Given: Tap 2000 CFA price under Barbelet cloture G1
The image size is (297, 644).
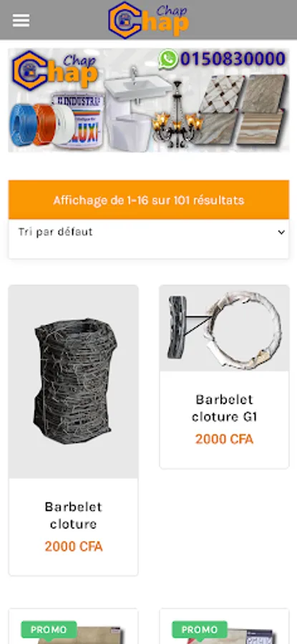Looking at the screenshot, I should point(224,439).
